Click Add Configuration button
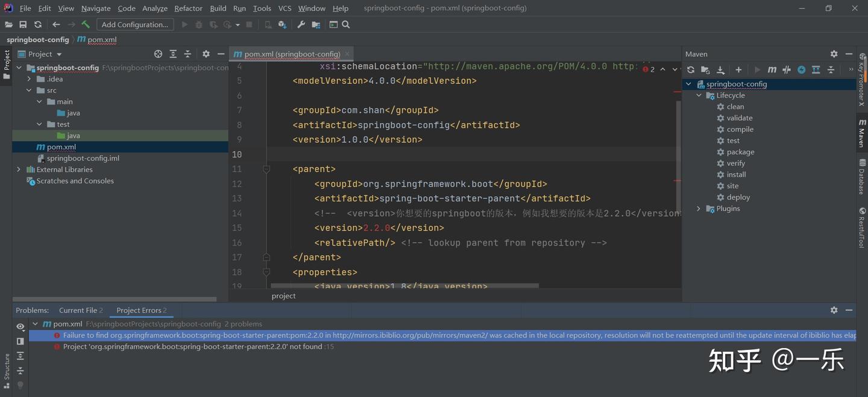 [135, 25]
